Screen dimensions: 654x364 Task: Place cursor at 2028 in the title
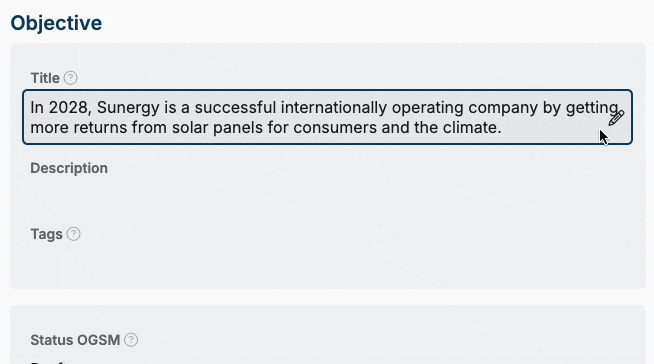(68, 108)
